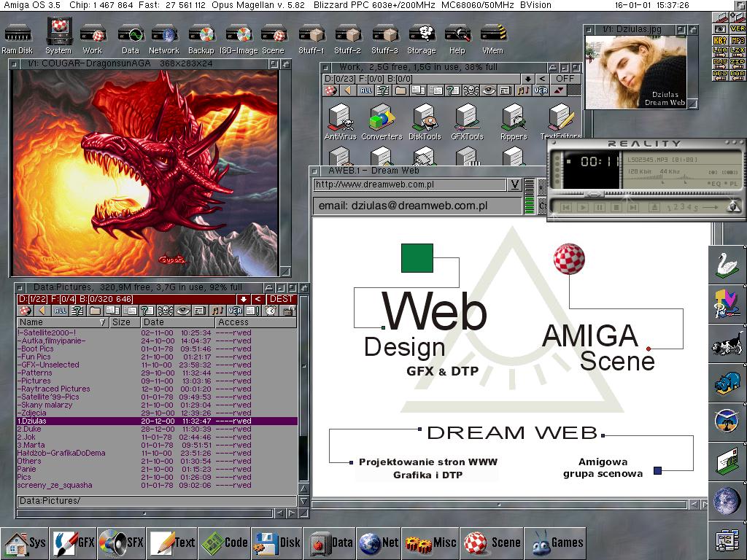Click the AWeb horizontal scrollbar

pyautogui.click(x=499, y=504)
